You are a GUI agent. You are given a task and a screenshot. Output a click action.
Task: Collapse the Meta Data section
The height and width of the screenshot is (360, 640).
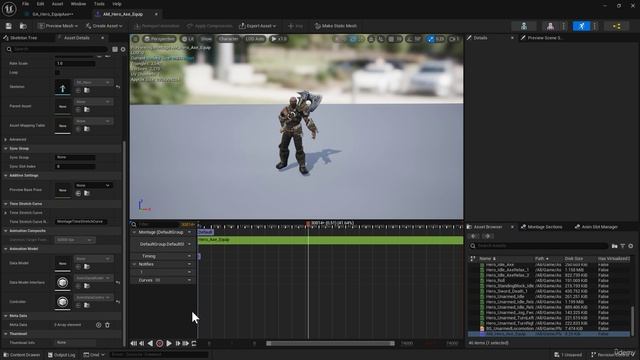pyautogui.click(x=6, y=316)
